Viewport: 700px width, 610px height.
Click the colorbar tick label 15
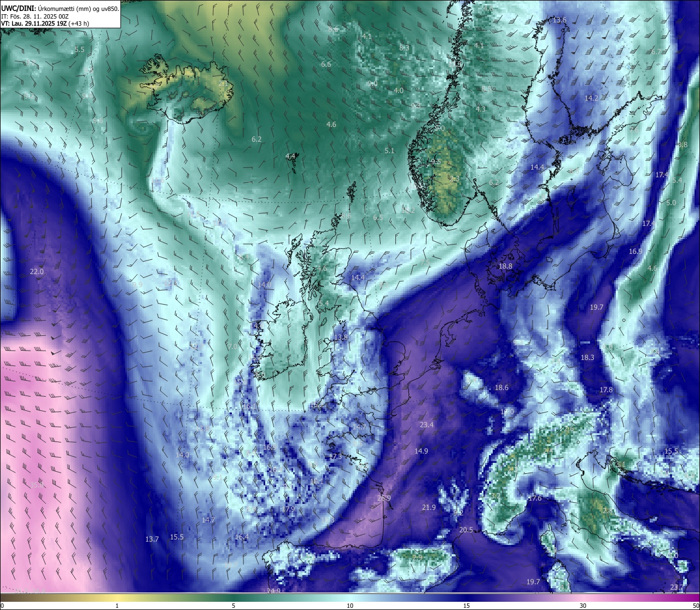click(x=466, y=606)
